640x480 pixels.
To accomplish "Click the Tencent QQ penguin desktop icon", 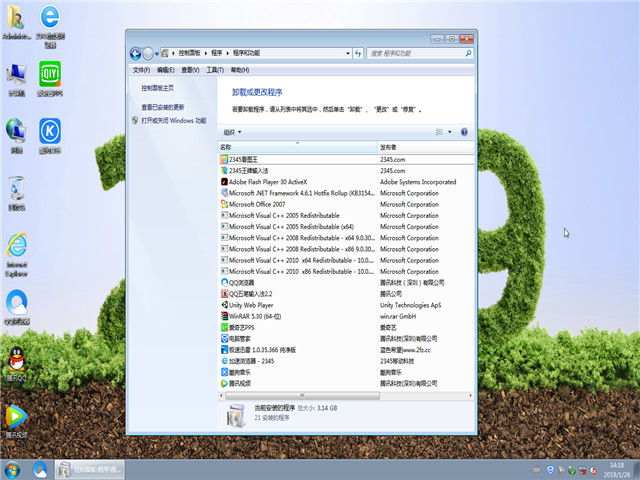I will point(17,364).
